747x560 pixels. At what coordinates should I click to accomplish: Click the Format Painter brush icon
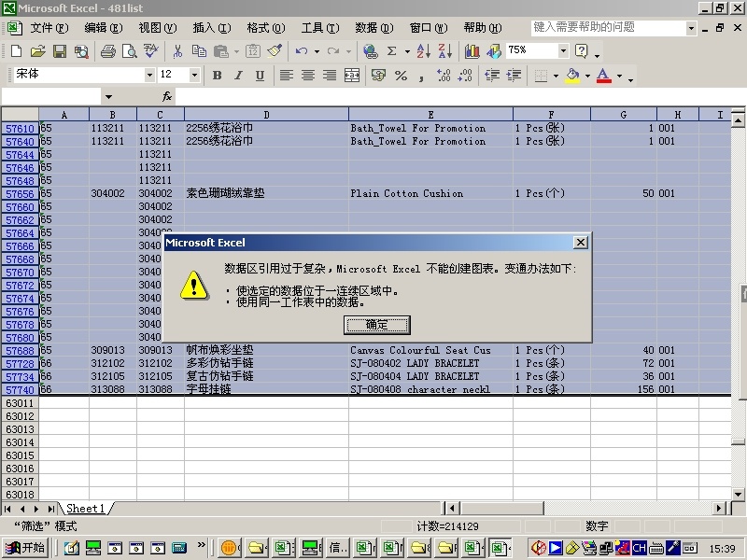click(x=275, y=51)
